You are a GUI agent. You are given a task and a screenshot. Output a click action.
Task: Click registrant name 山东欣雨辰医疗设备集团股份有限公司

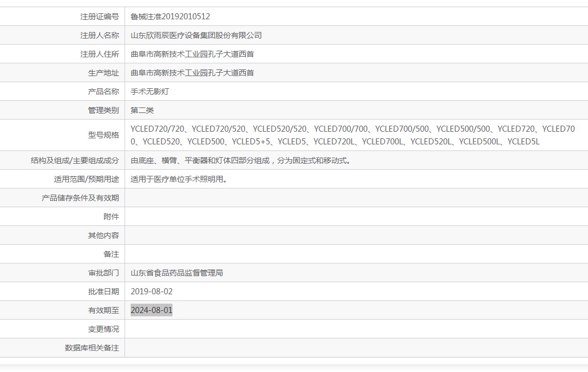[x=196, y=35]
